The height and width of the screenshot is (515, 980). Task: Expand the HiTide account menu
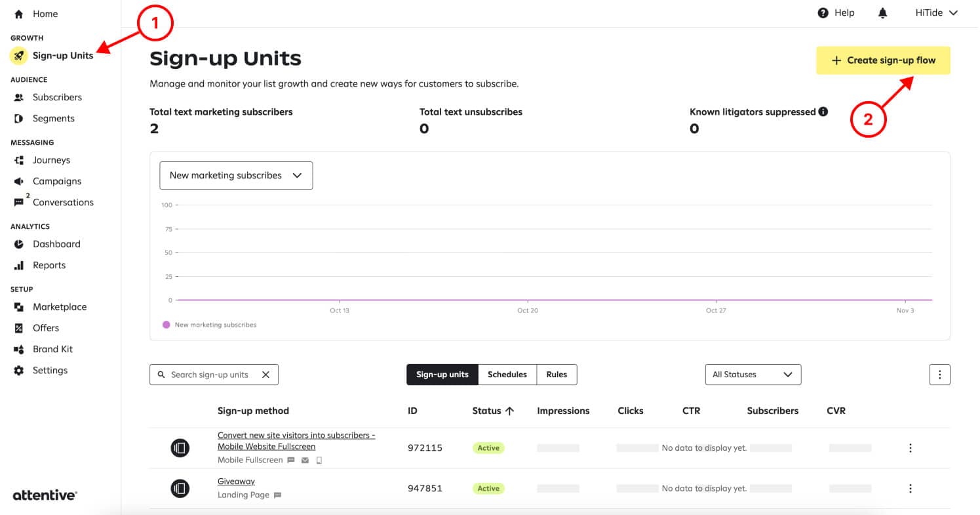pos(937,13)
